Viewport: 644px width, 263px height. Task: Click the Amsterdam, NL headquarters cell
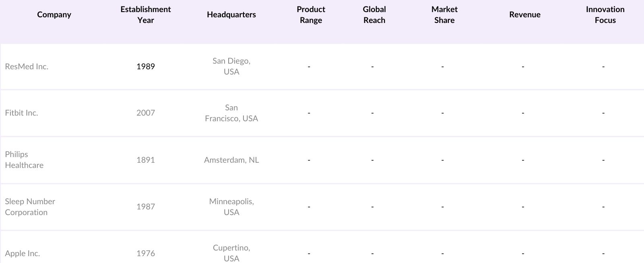pyautogui.click(x=231, y=160)
